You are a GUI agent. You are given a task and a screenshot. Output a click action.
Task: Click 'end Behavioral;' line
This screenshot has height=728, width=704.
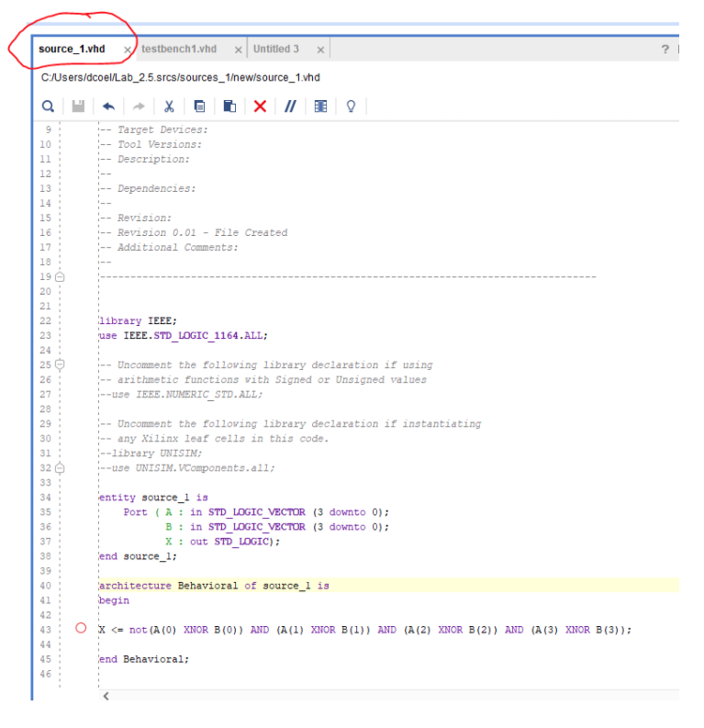144,659
